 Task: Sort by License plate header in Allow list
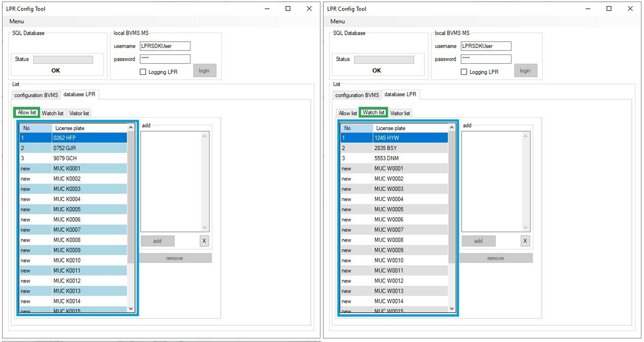(x=89, y=128)
